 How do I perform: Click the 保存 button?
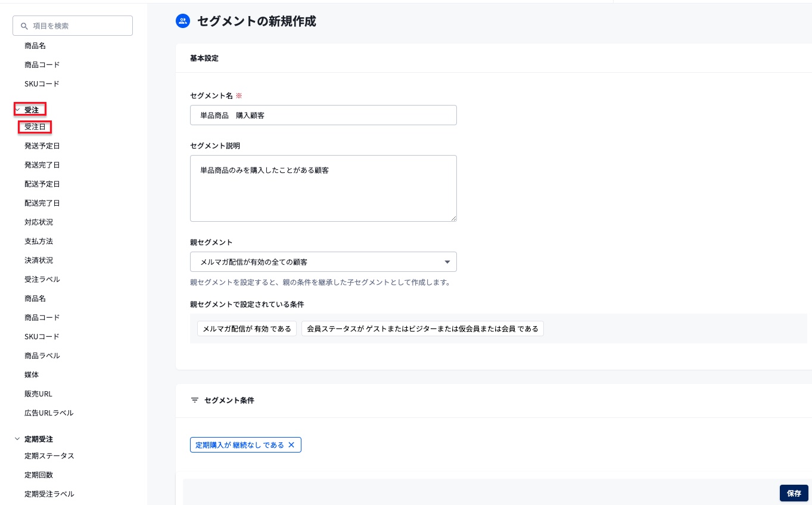click(794, 493)
